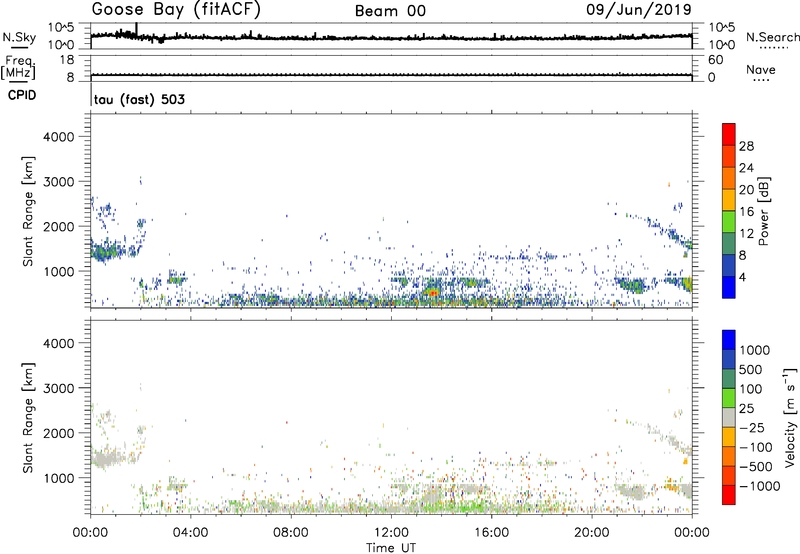Click the left '10^5' noise axis label
800x554 pixels.
tap(62, 28)
